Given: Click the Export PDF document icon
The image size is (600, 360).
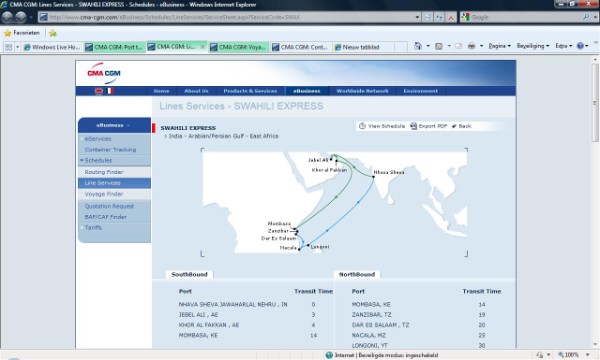Looking at the screenshot, I should [413, 126].
